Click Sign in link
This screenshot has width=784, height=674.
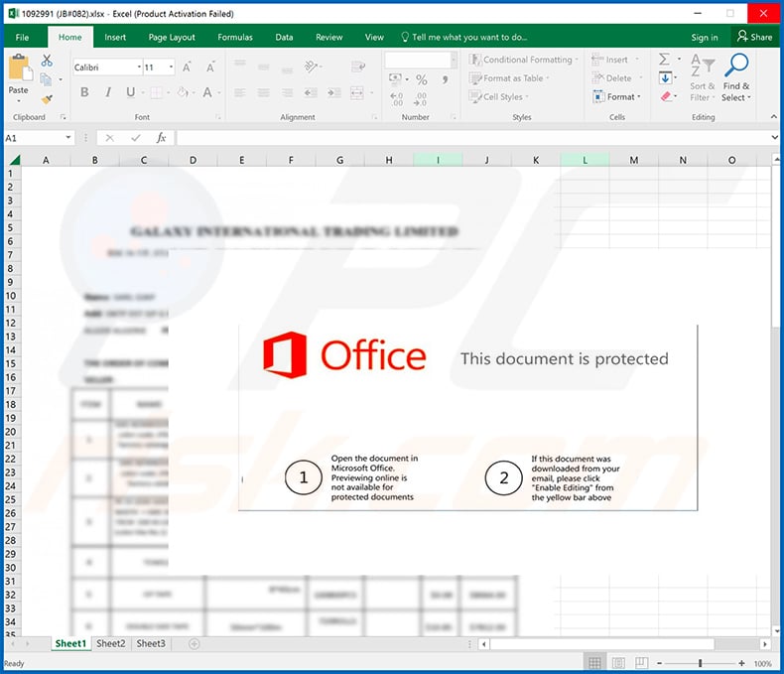pos(704,38)
